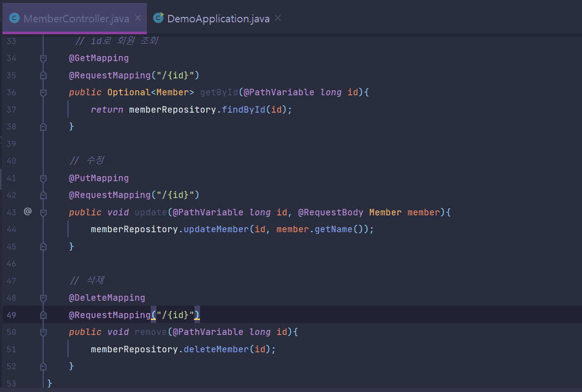
Task: Collapse fold marker at line 41 @PutMapping
Action: point(44,178)
